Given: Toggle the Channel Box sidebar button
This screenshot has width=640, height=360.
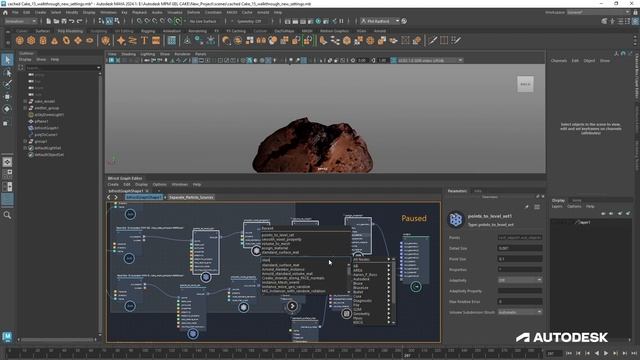Looking at the screenshot, I should tap(635, 21).
